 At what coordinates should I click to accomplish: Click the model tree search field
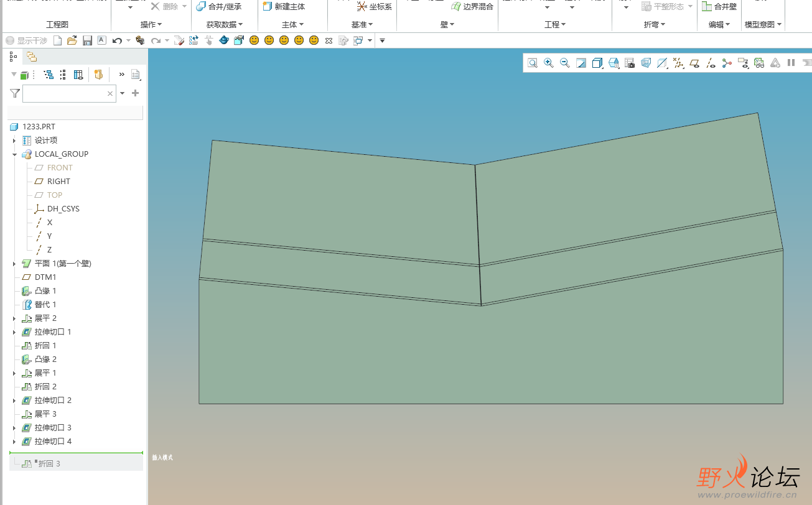coord(65,93)
